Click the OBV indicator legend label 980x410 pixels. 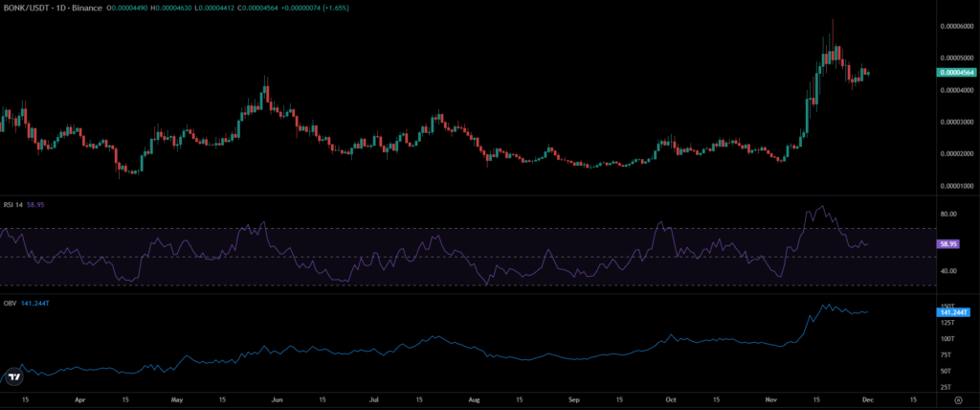click(x=9, y=304)
